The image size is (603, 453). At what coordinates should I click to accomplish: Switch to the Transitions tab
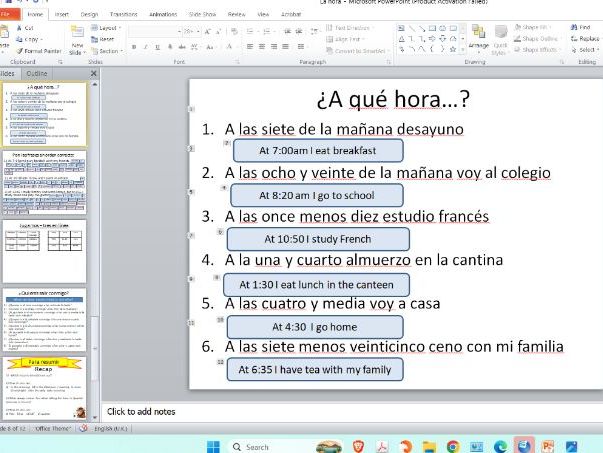[x=123, y=14]
